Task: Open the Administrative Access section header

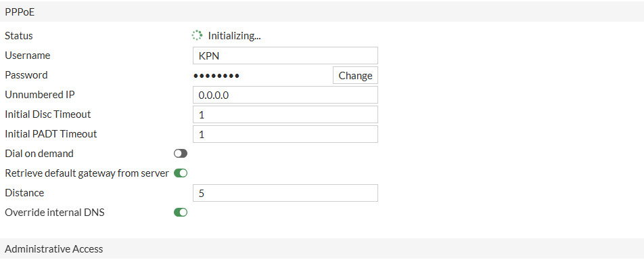Action: point(322,248)
